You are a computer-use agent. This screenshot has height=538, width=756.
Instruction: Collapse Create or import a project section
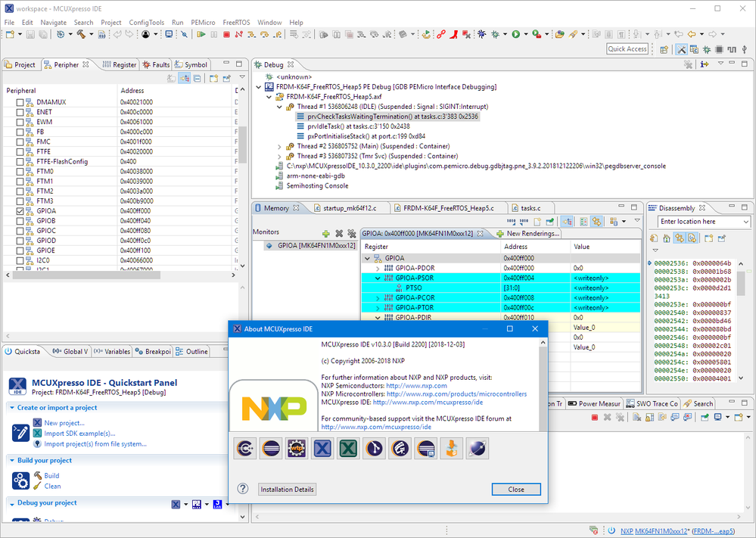pyautogui.click(x=12, y=408)
